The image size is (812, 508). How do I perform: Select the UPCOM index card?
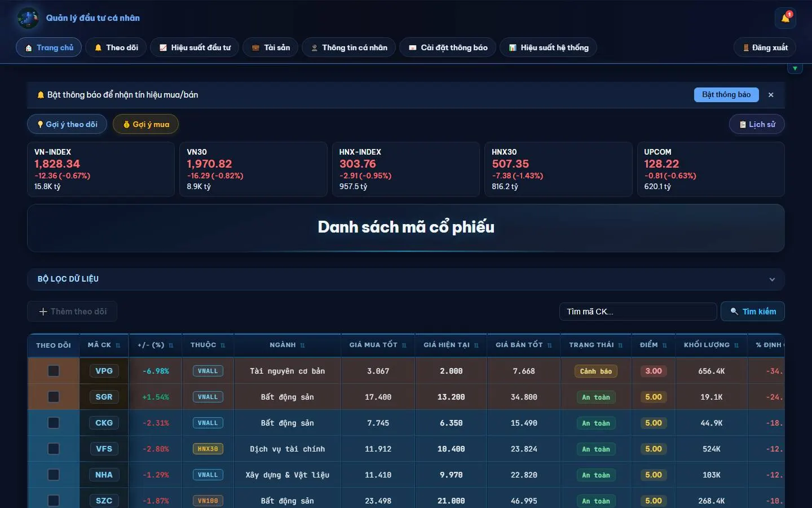(711, 169)
